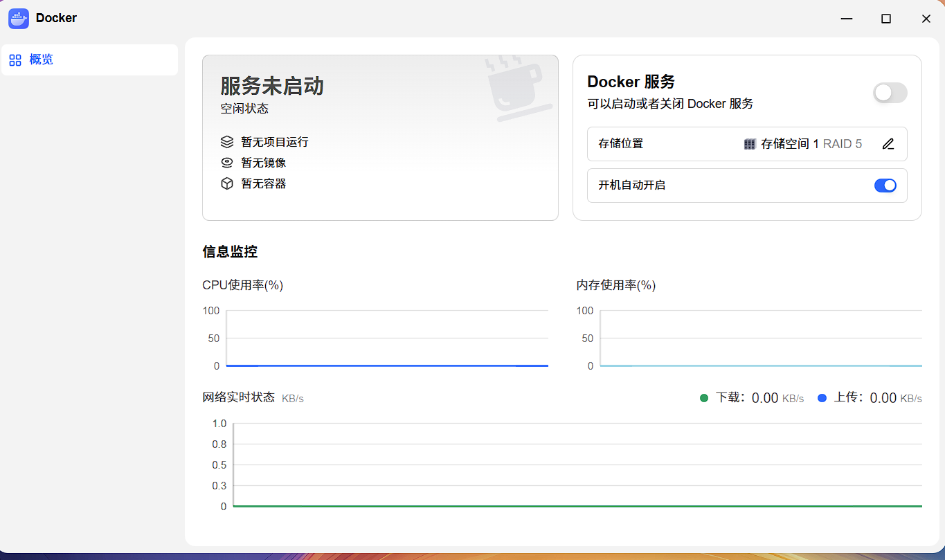Image resolution: width=945 pixels, height=560 pixels.
Task: Disable the 开机自动开启 toggle
Action: [x=885, y=186]
